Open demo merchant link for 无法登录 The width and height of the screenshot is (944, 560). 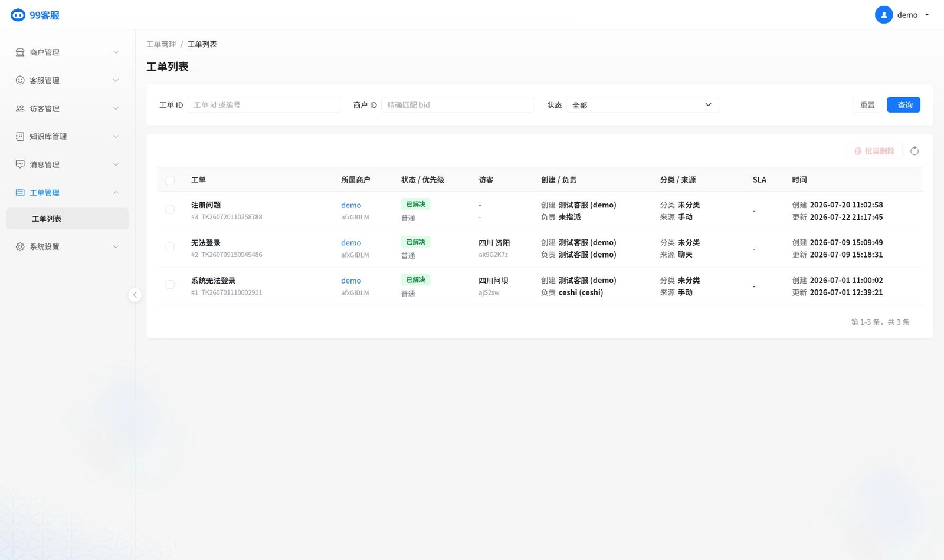coord(351,243)
